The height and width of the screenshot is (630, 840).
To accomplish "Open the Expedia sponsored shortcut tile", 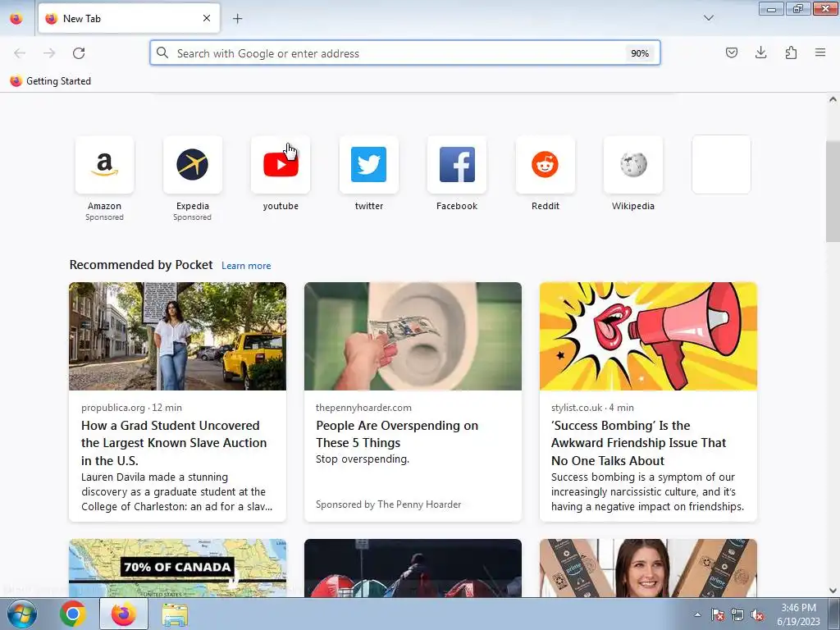I will coord(192,164).
